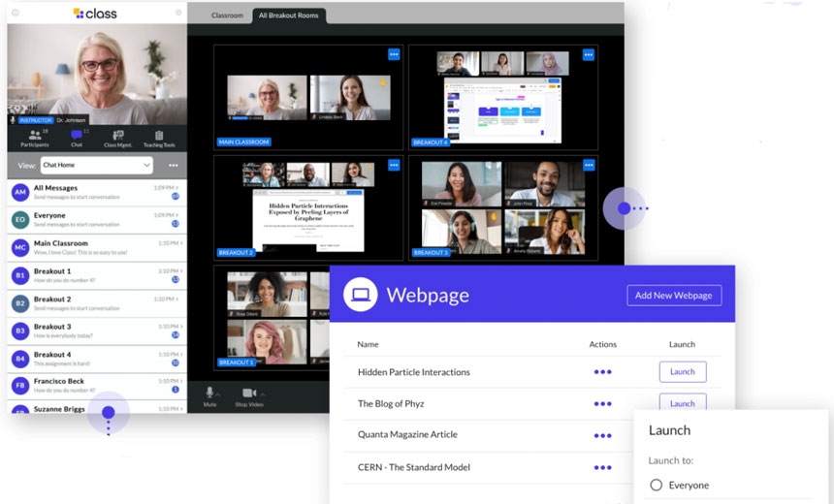Click the Breakout 3 room video tile
834x504 pixels.
pyautogui.click(x=503, y=206)
